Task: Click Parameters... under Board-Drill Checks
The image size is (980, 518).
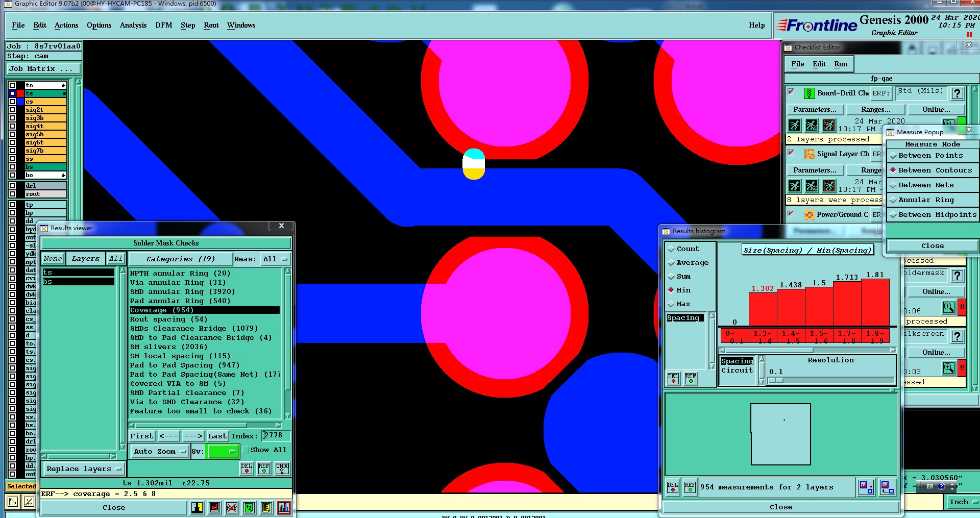Action: pyautogui.click(x=815, y=109)
